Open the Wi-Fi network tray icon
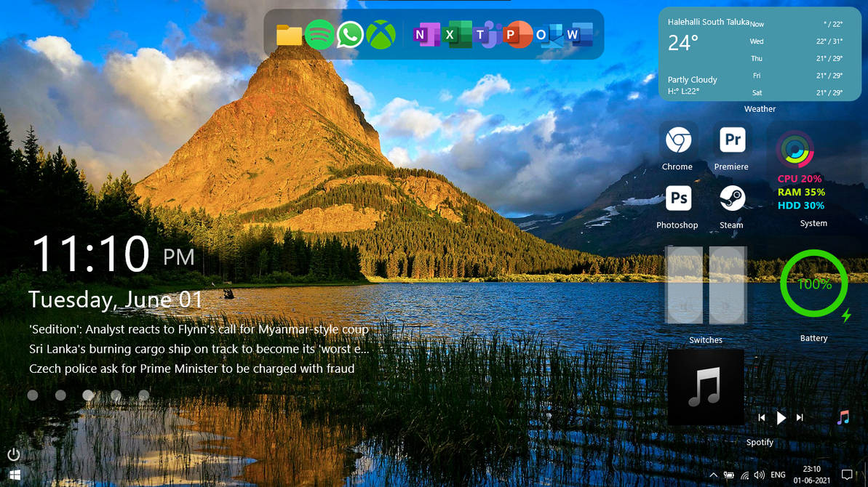868x487 pixels. coord(744,475)
